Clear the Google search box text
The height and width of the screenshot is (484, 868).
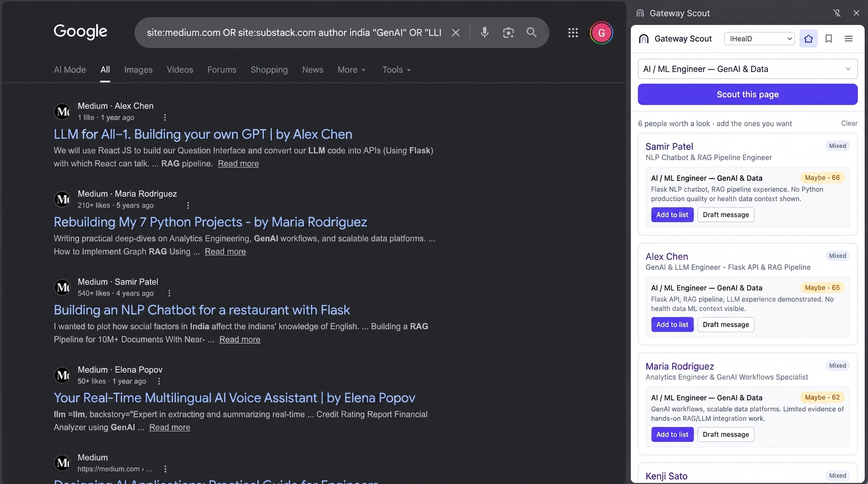(x=455, y=33)
